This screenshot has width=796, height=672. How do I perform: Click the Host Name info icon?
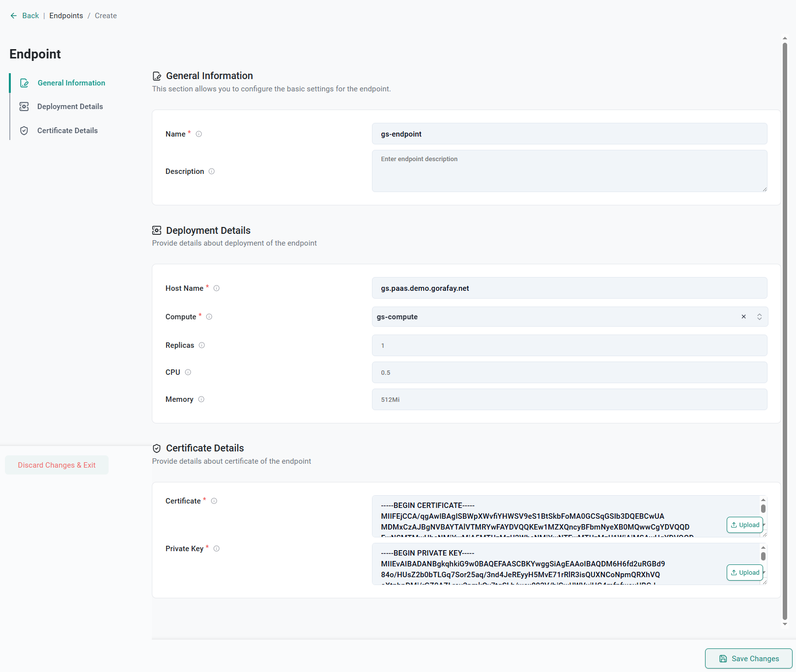pyautogui.click(x=217, y=288)
